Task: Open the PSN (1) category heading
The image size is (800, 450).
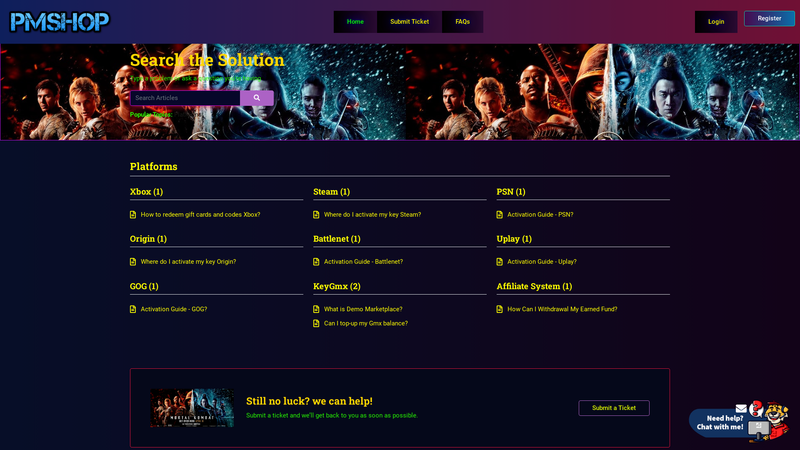Action: point(511,192)
